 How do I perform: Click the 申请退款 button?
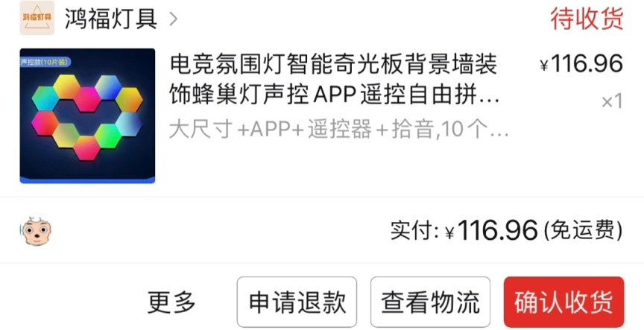click(297, 302)
